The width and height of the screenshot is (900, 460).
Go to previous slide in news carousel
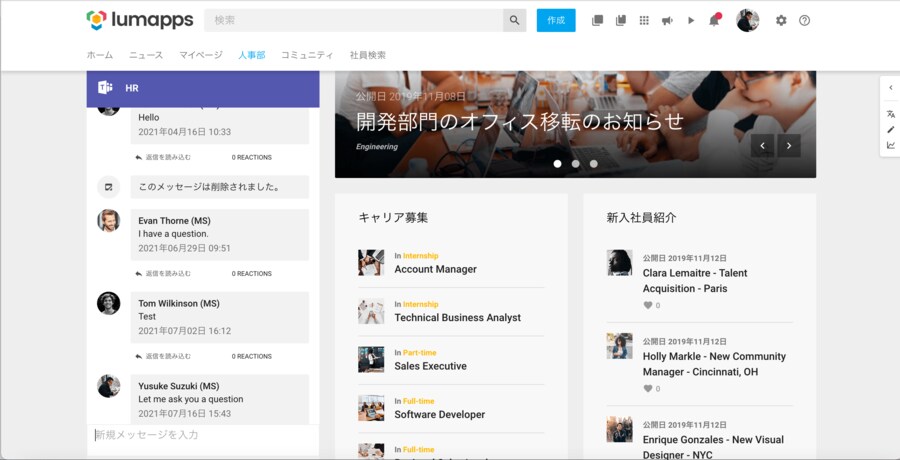coord(763,146)
